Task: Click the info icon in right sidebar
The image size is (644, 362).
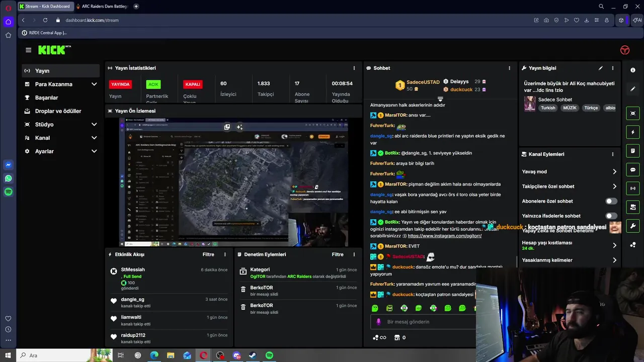Action: click(633, 70)
